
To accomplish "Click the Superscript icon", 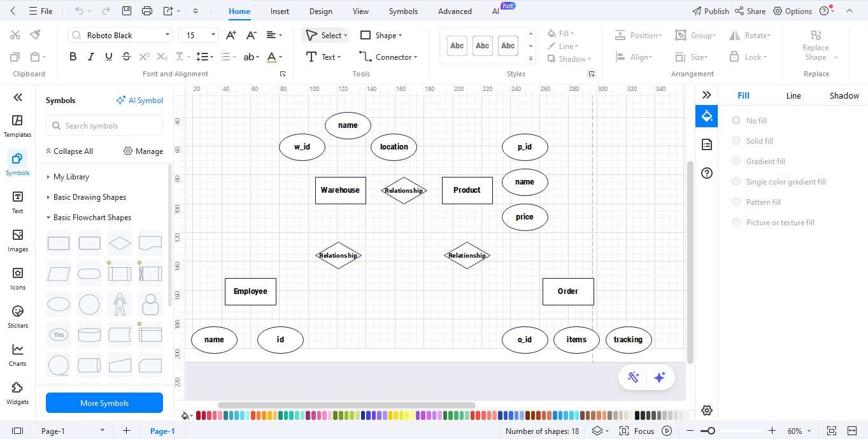I will (x=145, y=57).
